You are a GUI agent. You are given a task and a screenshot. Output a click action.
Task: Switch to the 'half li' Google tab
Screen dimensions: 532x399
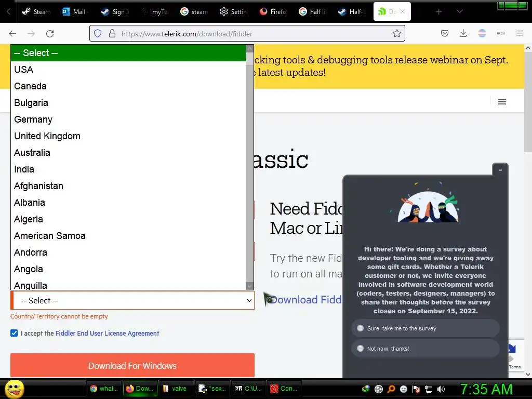[312, 12]
